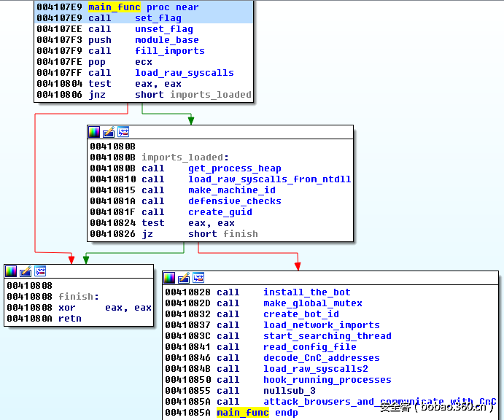Select the module_base push operand
The height and width of the screenshot is (420, 504).
point(166,40)
